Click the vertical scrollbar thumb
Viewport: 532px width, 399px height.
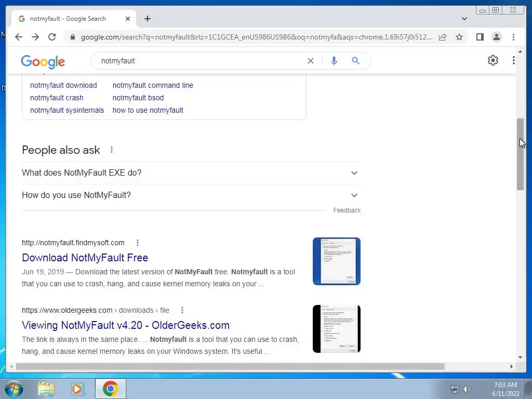click(x=520, y=154)
